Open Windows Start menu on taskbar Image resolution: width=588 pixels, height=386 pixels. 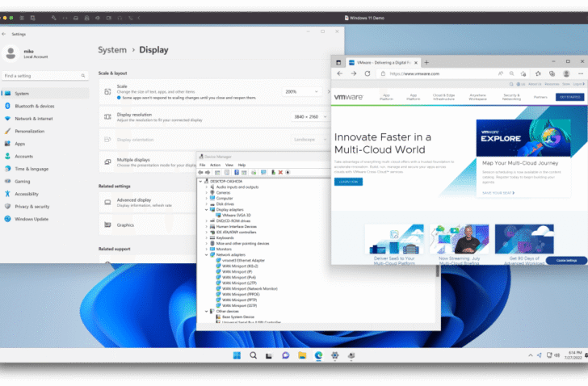pyautogui.click(x=237, y=355)
